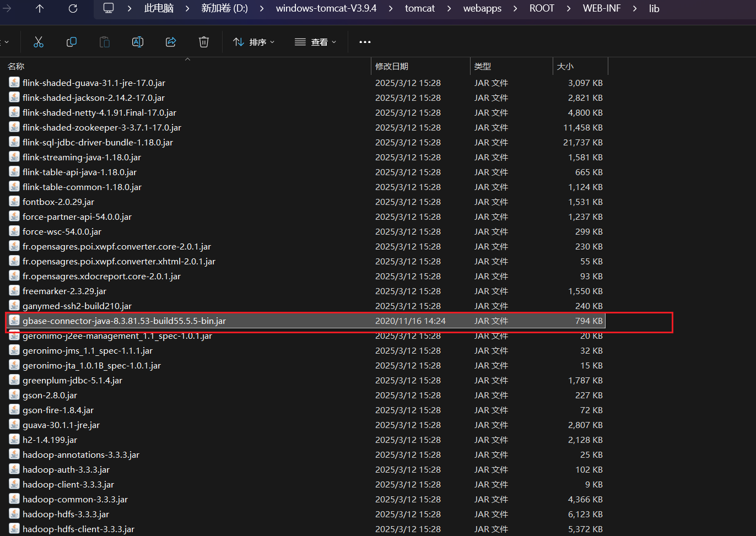Expand the chevron after webapps in the address bar
756x536 pixels.
[515, 8]
